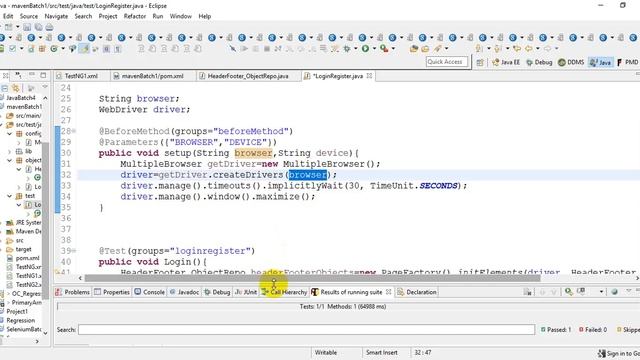Open the PMD perspective

click(x=628, y=62)
